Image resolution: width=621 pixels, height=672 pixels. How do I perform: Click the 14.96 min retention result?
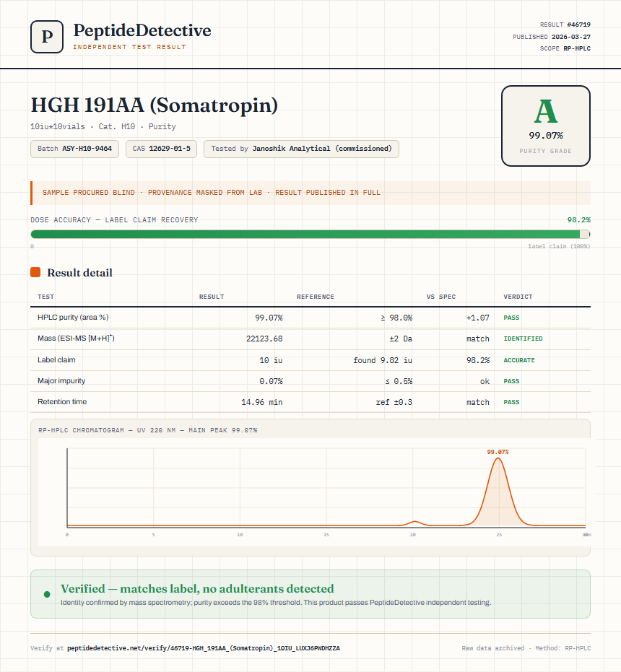[261, 402]
